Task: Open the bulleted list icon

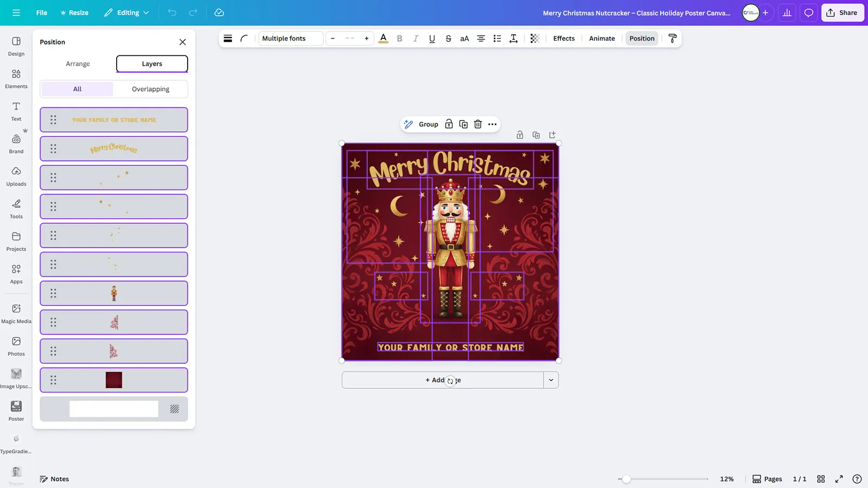Action: [497, 38]
